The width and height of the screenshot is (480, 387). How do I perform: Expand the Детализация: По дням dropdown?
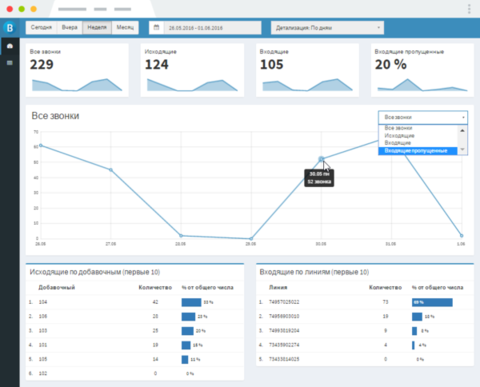[x=327, y=28]
